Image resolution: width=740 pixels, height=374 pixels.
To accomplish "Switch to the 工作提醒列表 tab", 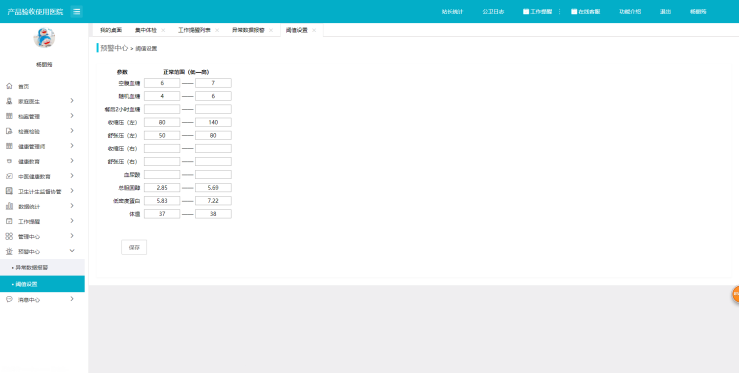I will coord(194,30).
